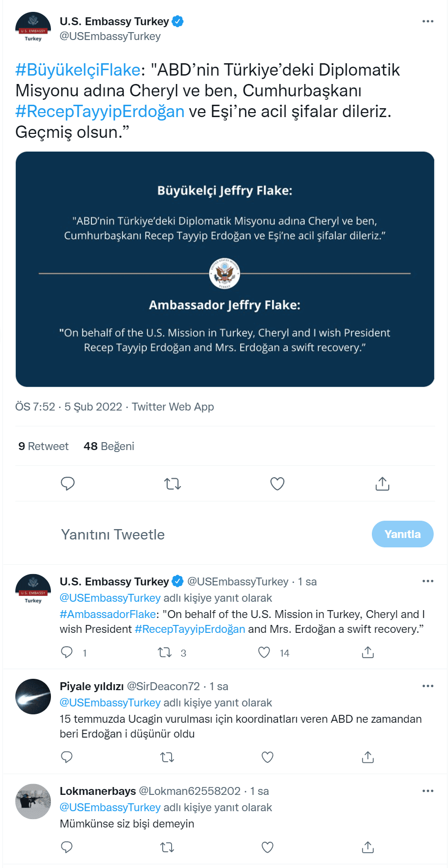Image resolution: width=448 pixels, height=868 pixels.
Task: Retweet the embassy's English reply
Action: pyautogui.click(x=165, y=653)
